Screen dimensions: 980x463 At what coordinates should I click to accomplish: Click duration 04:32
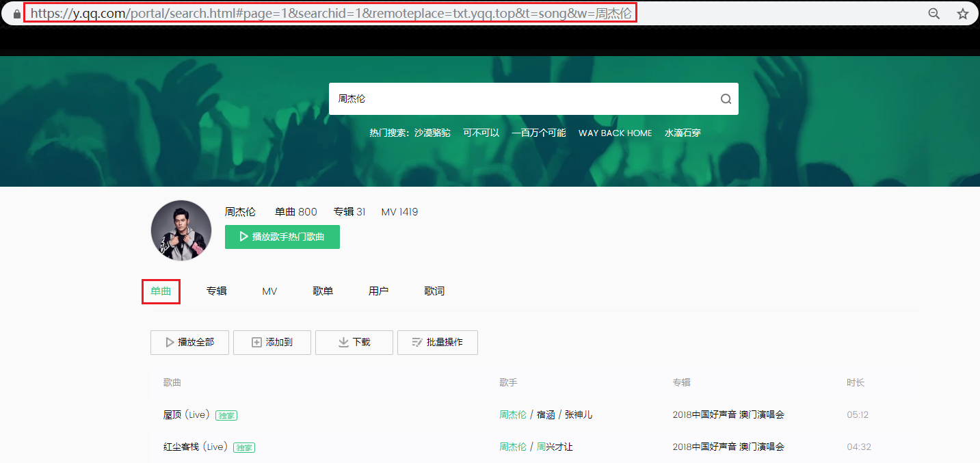click(858, 447)
